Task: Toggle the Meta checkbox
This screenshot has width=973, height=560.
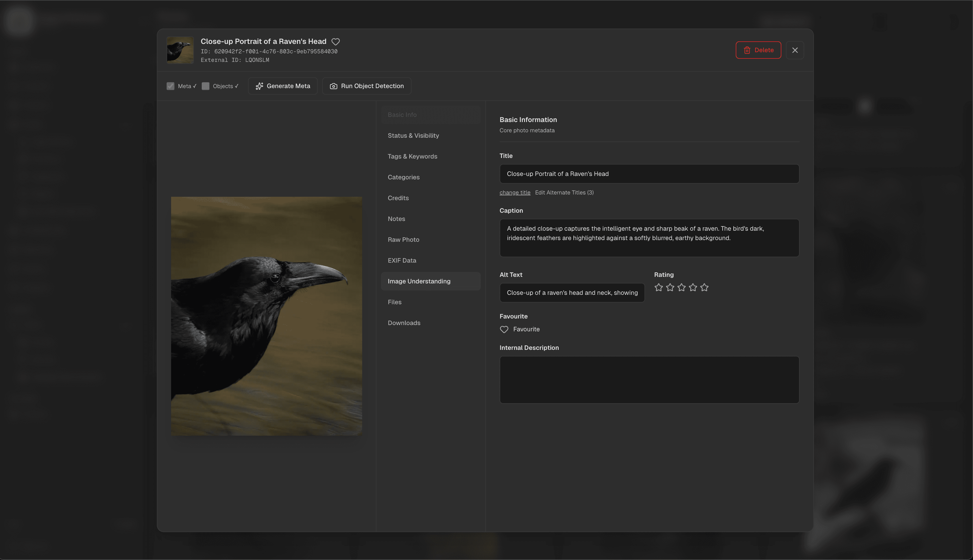Action: click(x=170, y=86)
